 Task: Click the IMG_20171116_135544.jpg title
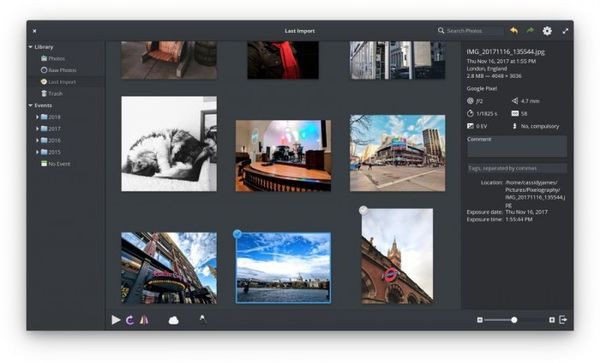coord(505,52)
